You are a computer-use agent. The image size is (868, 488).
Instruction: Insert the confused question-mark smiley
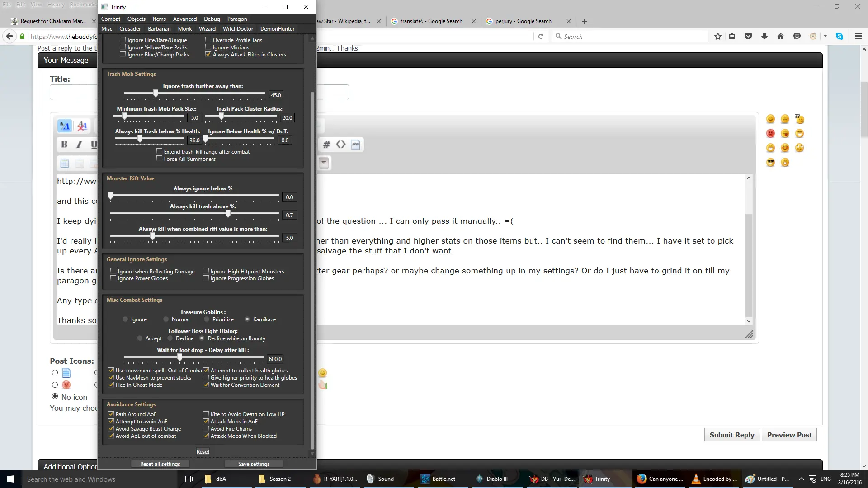tap(800, 119)
